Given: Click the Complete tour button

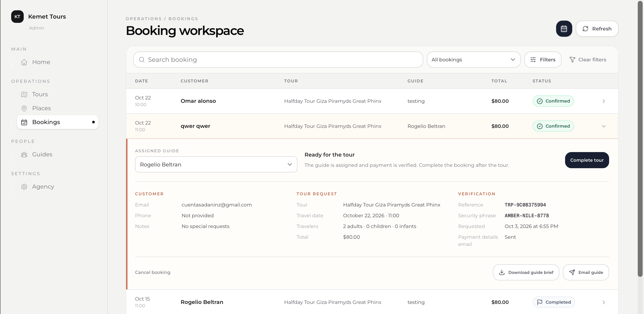Looking at the screenshot, I should pyautogui.click(x=587, y=160).
